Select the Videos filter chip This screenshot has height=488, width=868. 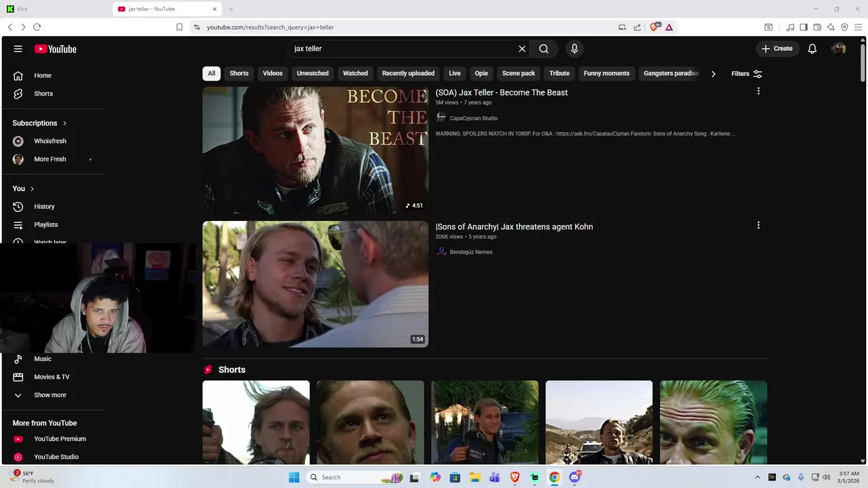273,73
